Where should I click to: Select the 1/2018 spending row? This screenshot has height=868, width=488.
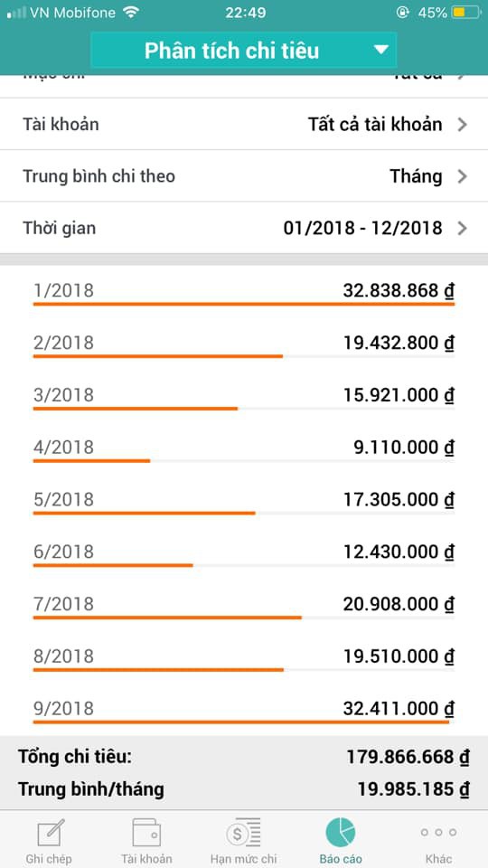[x=244, y=291]
